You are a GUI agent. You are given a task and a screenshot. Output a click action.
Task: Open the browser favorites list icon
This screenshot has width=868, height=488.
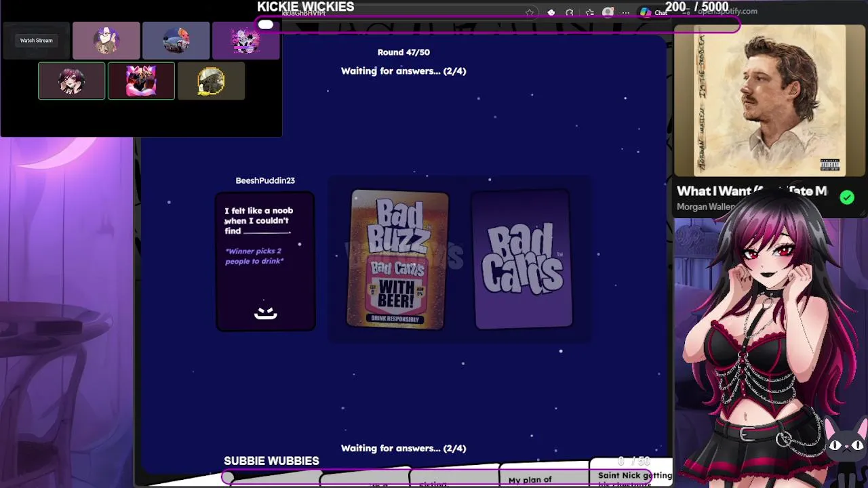[589, 12]
